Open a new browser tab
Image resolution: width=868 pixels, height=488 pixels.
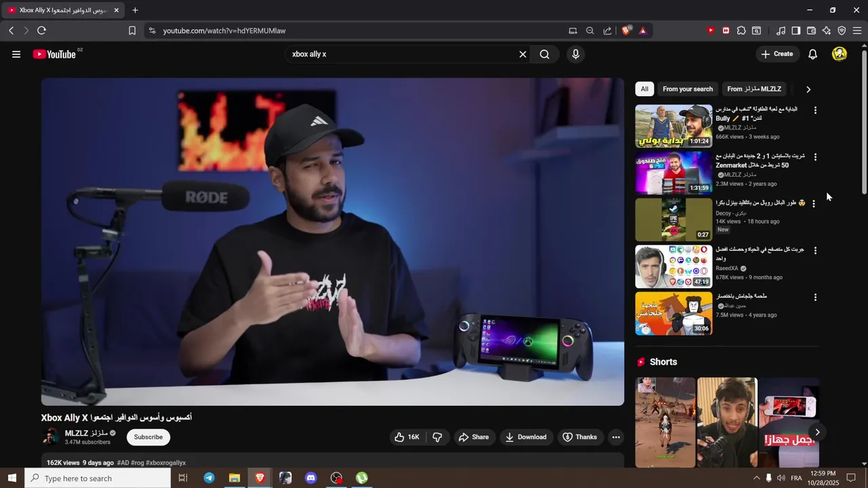tap(135, 10)
